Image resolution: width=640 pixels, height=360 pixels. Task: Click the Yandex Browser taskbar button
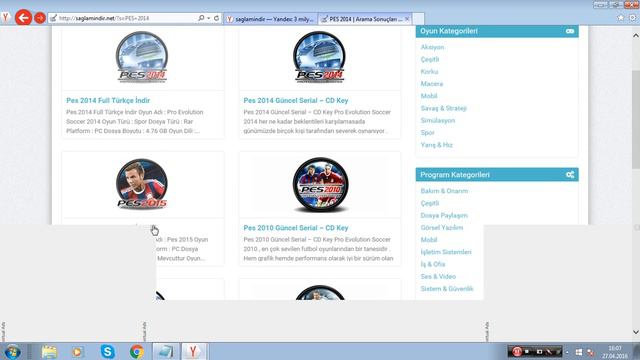(193, 351)
